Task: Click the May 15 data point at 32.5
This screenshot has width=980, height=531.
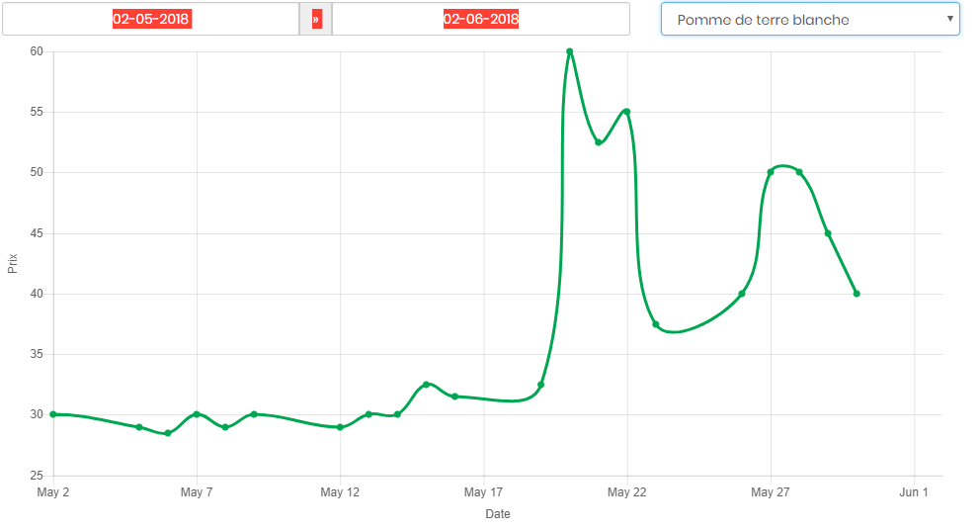Action: point(426,385)
